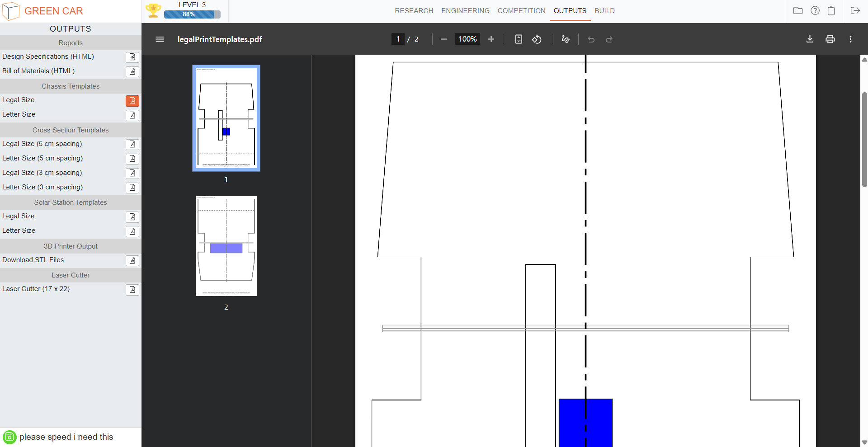
Task: Open the PDF viewer more actions menu
Action: click(x=850, y=39)
